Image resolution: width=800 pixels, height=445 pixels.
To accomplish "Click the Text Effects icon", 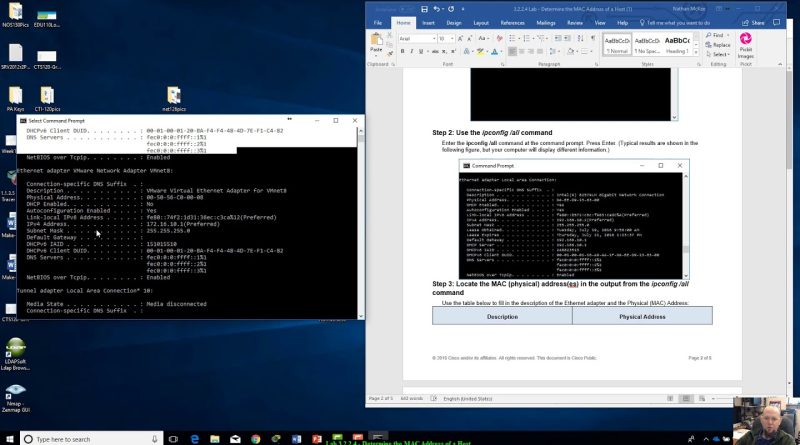I will [x=467, y=52].
